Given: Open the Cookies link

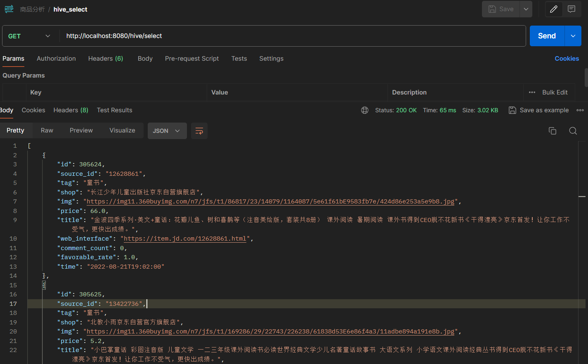Looking at the screenshot, I should point(567,59).
